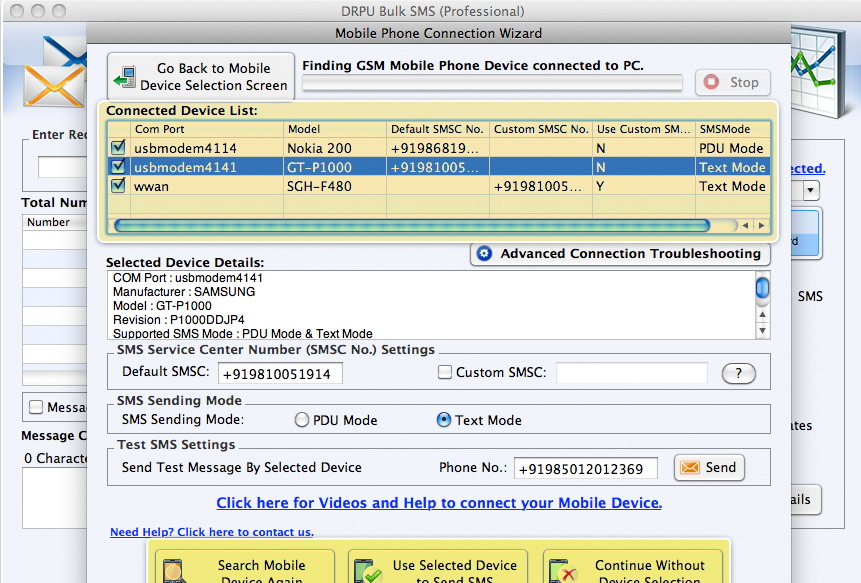Uncheck the usbmodem4114 device checkbox

tap(119, 148)
